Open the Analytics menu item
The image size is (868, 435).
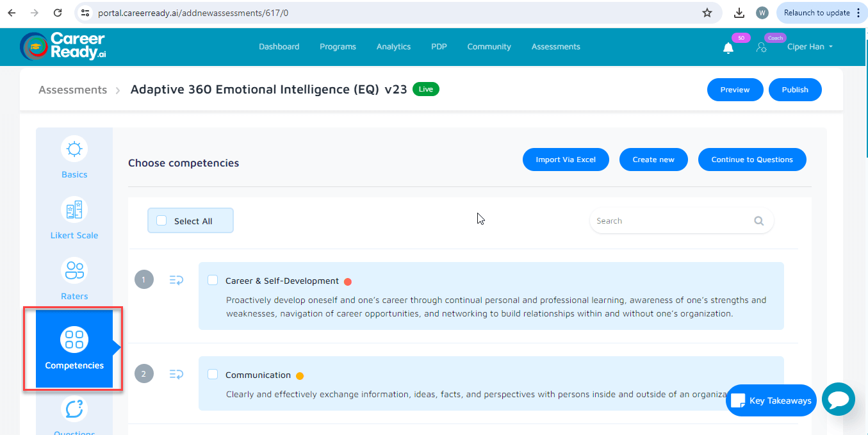click(x=393, y=47)
